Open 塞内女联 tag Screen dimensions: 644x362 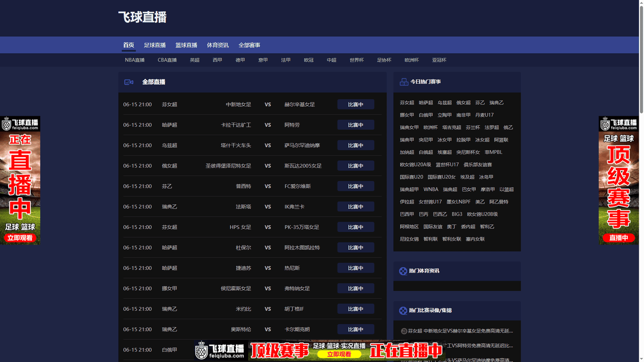pos(475,239)
